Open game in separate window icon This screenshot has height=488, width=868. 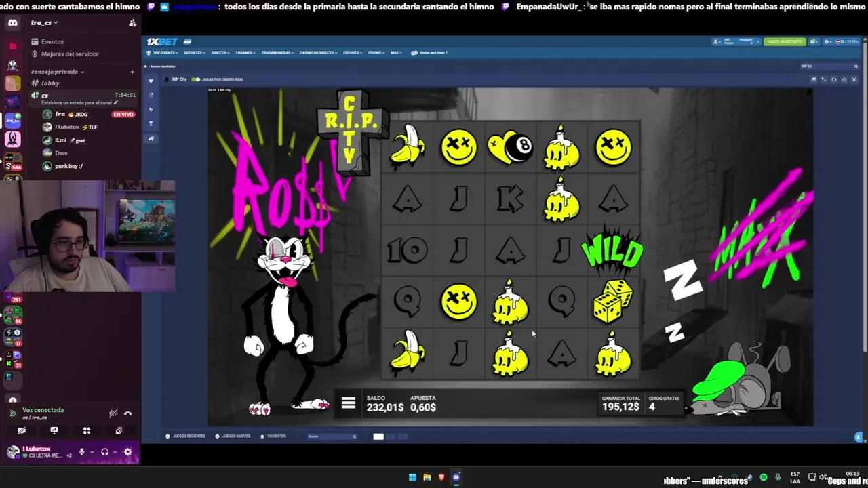(x=814, y=79)
